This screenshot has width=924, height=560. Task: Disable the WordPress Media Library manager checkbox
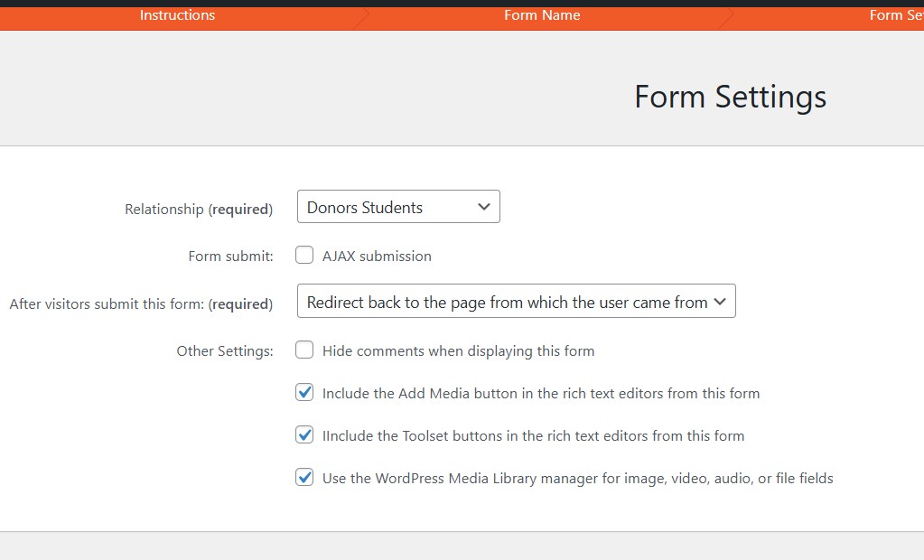click(304, 478)
